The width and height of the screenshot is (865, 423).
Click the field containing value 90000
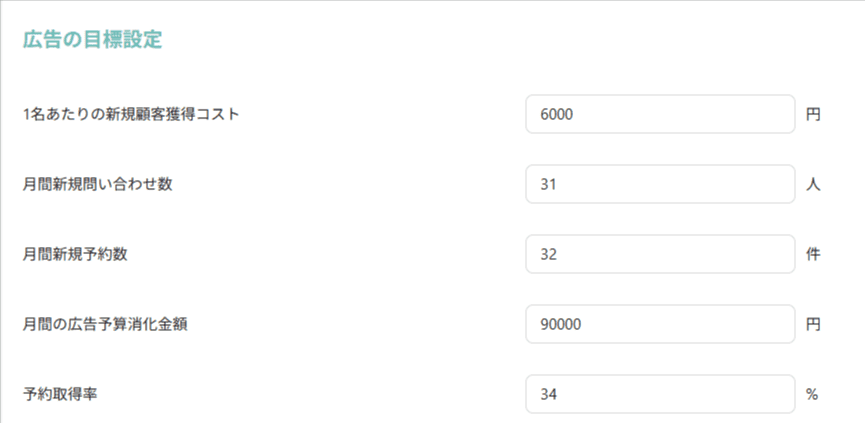660,324
